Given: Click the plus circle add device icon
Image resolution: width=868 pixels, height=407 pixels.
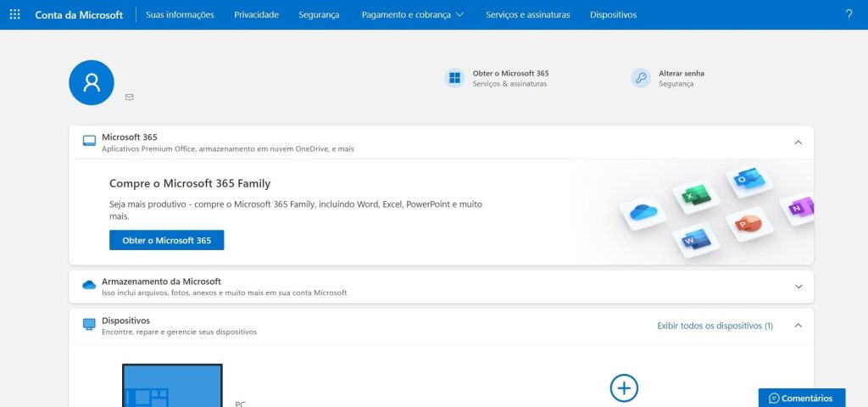Looking at the screenshot, I should pos(624,387).
